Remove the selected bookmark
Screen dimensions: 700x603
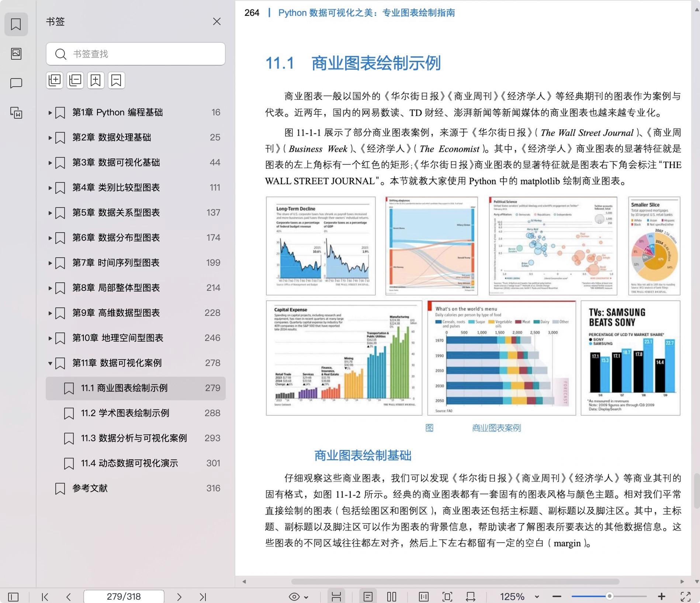point(117,80)
